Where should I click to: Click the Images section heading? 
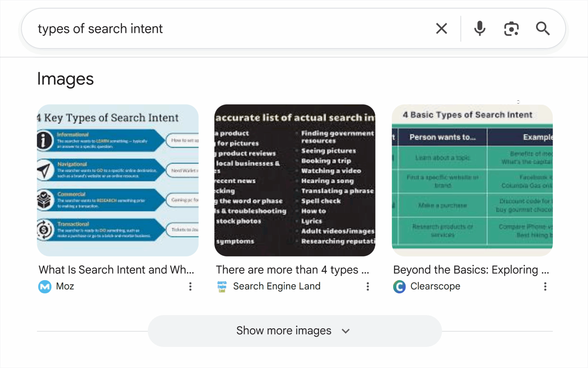[x=65, y=79]
